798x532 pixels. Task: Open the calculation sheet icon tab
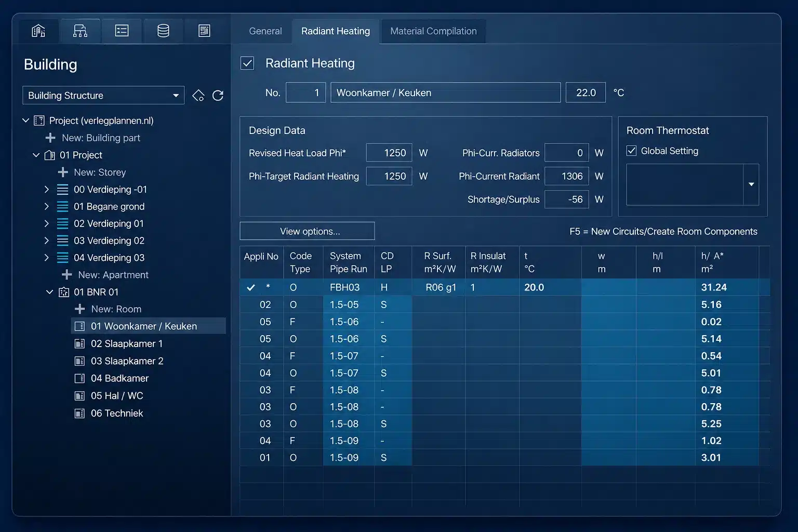(x=205, y=31)
